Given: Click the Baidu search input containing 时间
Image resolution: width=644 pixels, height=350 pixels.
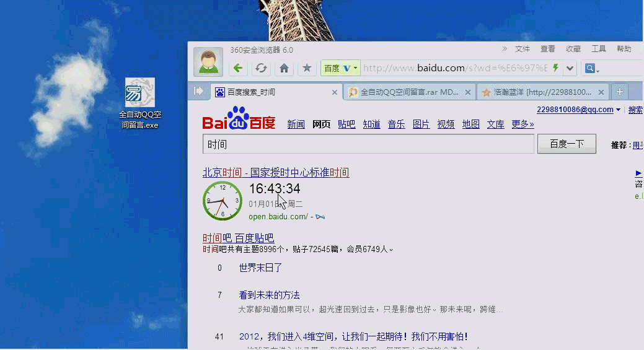Looking at the screenshot, I should coord(368,144).
